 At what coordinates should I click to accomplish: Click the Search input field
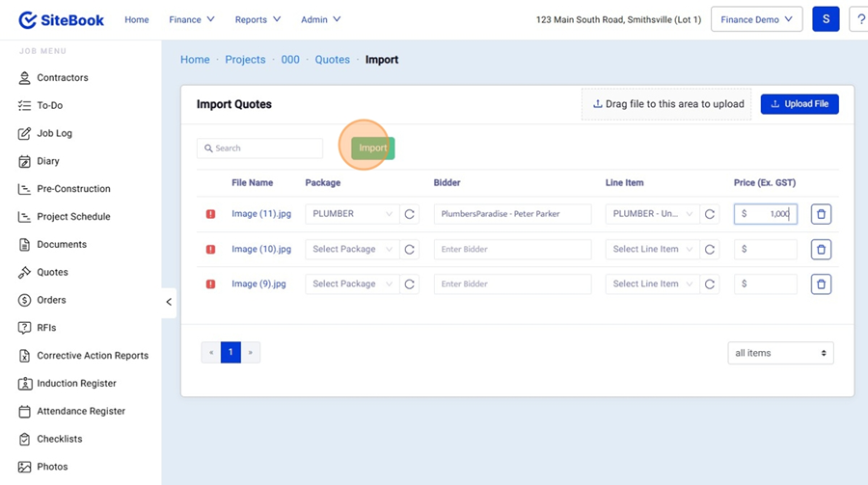pos(260,148)
